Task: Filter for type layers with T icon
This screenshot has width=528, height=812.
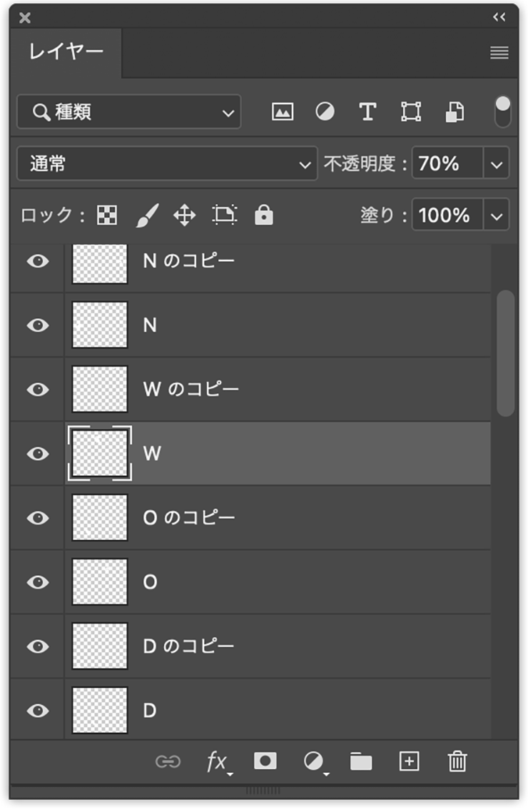Action: 368,111
